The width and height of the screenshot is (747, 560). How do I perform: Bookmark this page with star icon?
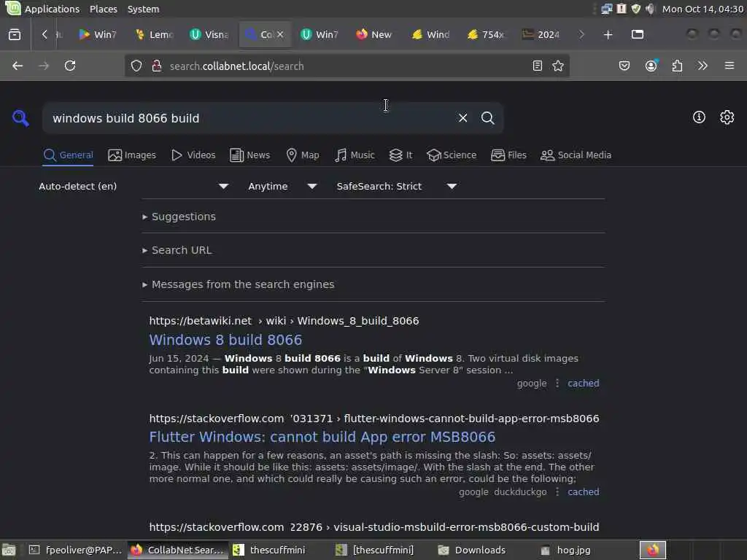point(558,66)
